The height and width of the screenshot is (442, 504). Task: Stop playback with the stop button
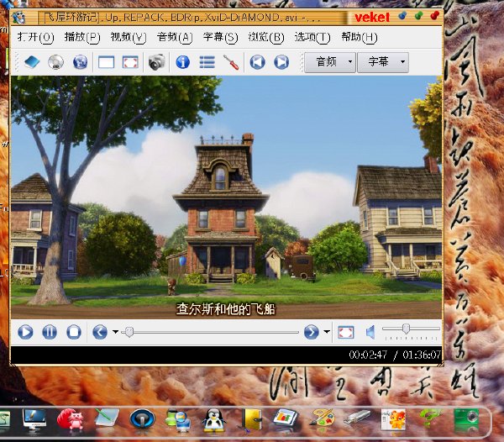pos(74,332)
